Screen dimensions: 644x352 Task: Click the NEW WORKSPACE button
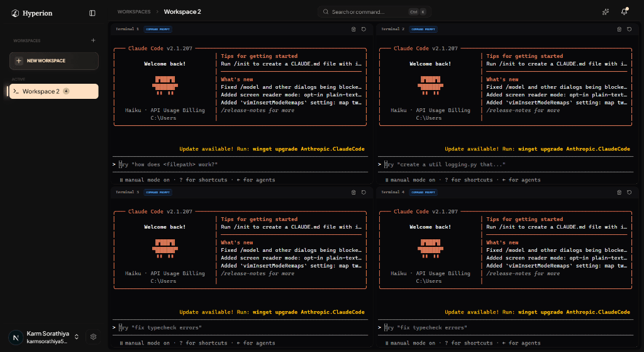point(54,61)
